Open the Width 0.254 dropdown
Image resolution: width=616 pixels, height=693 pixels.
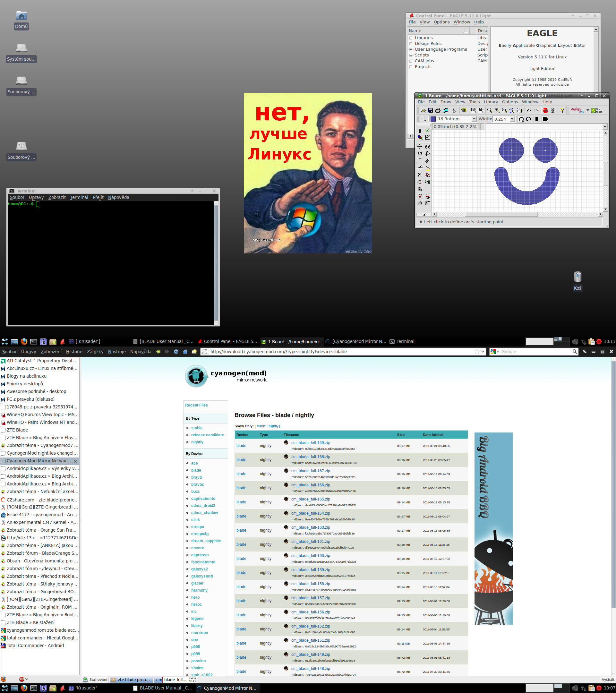click(x=512, y=119)
